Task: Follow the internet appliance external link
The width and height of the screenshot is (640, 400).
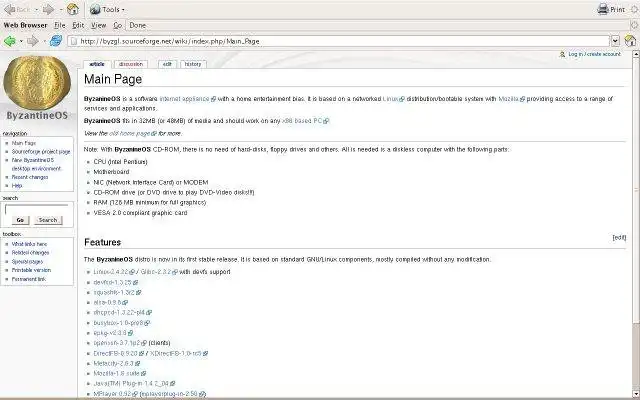Action: (x=187, y=99)
